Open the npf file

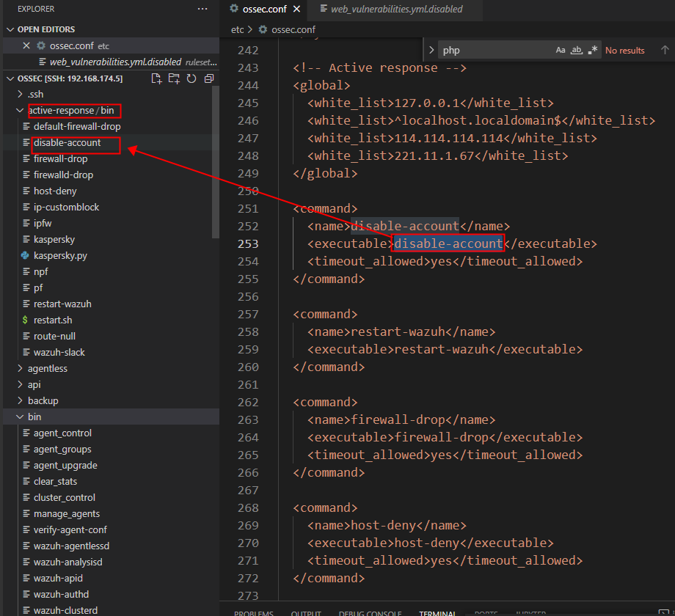pyautogui.click(x=111, y=272)
